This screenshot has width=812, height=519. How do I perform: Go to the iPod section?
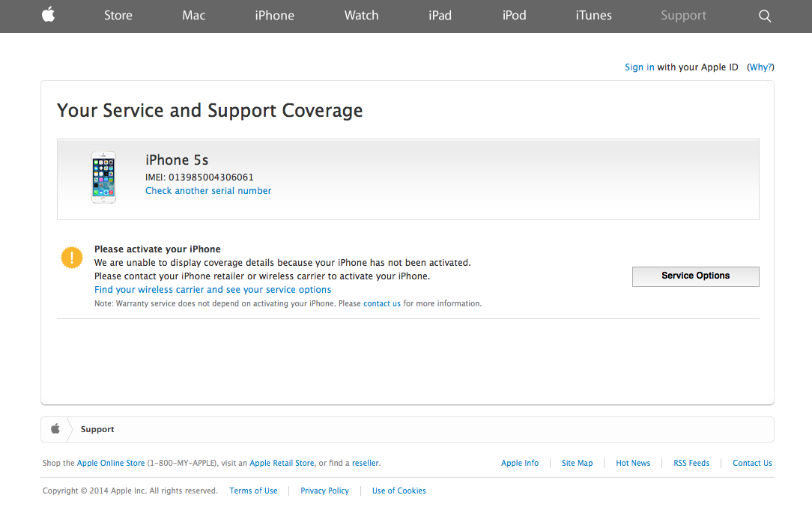tap(514, 16)
